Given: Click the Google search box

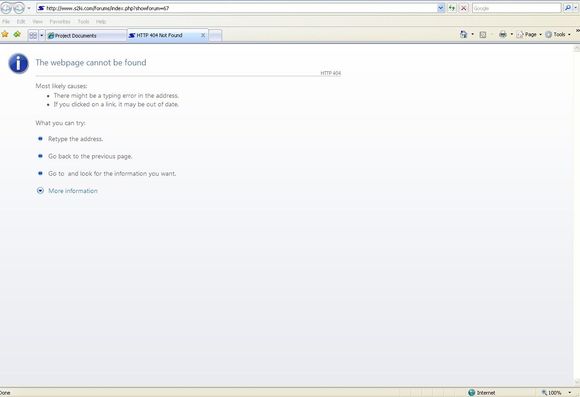Looking at the screenshot, I should pyautogui.click(x=516, y=8).
